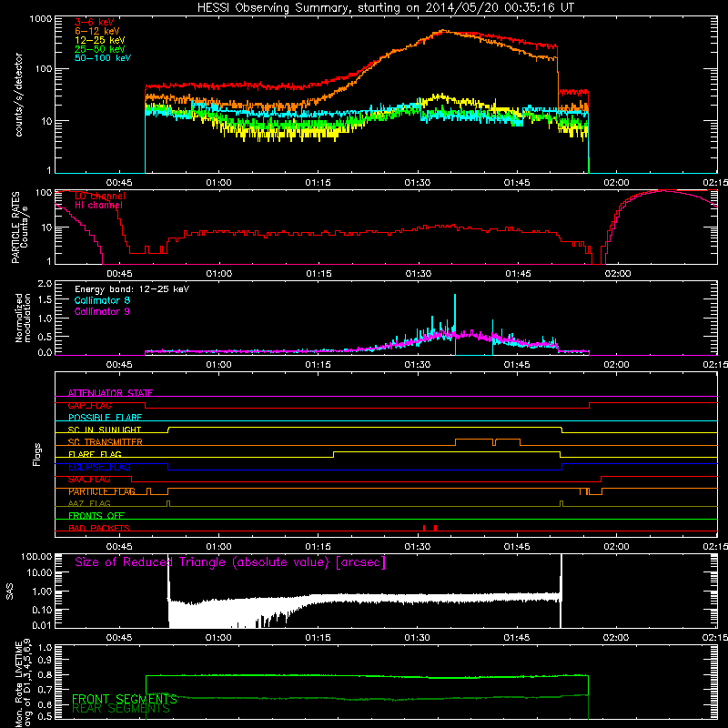
Task: Click the GAP_FLAG label
Action: pyautogui.click(x=89, y=405)
